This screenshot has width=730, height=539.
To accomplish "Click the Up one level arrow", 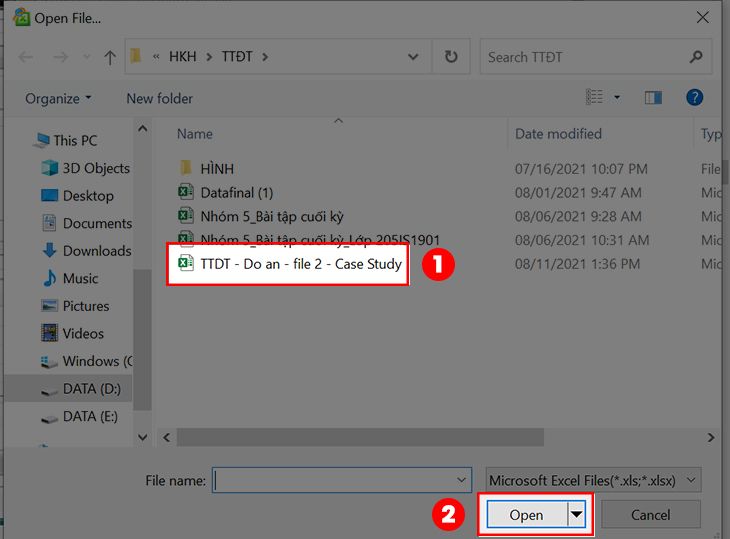I will click(109, 57).
